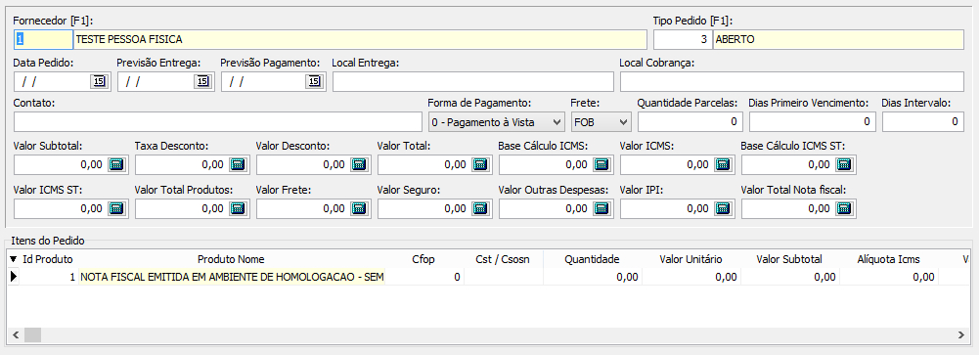This screenshot has width=980, height=355.
Task: Expand the Frete FOB dropdown
Action: (623, 122)
